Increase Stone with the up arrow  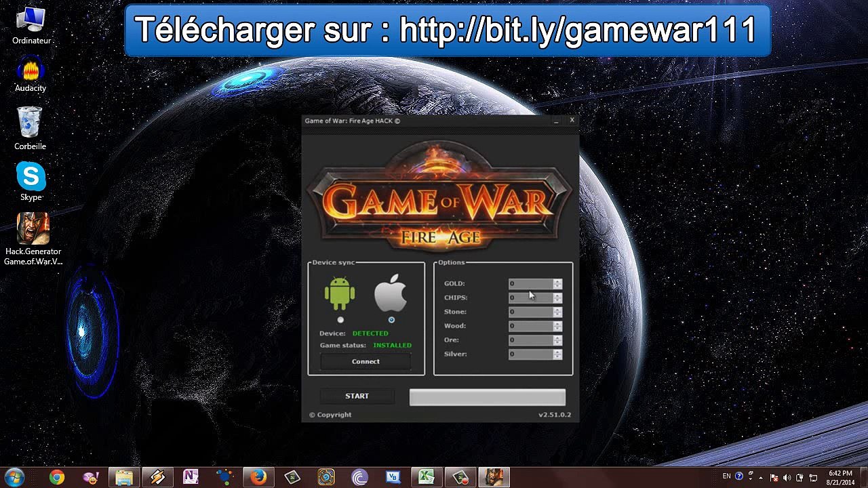(557, 310)
